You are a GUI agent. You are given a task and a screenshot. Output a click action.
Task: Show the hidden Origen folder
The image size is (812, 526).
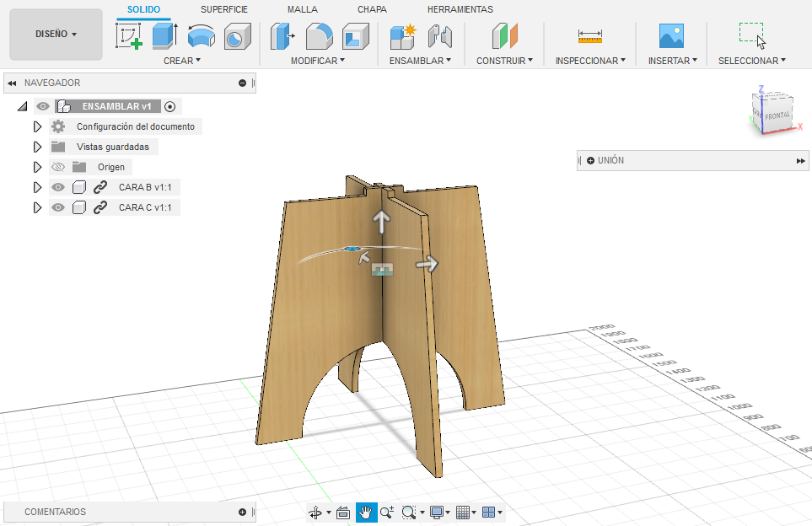tap(58, 167)
